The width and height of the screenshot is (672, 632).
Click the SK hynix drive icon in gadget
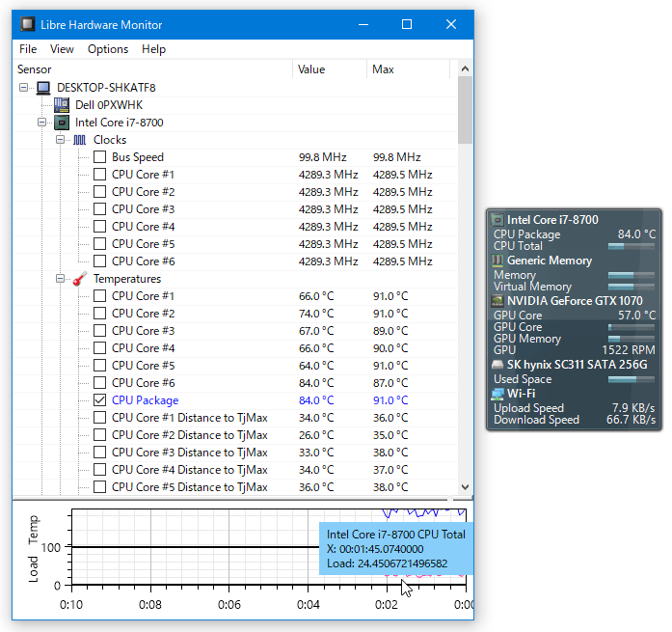pyautogui.click(x=497, y=365)
